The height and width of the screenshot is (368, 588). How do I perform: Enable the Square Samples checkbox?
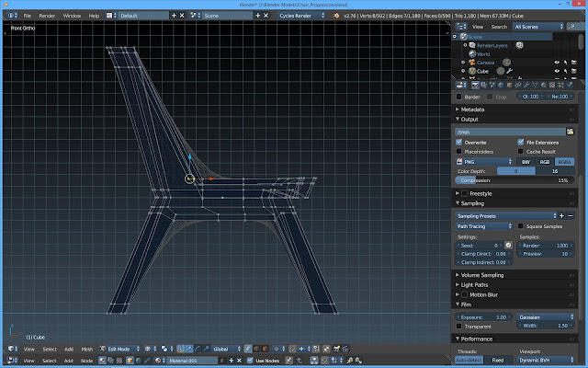click(x=521, y=226)
